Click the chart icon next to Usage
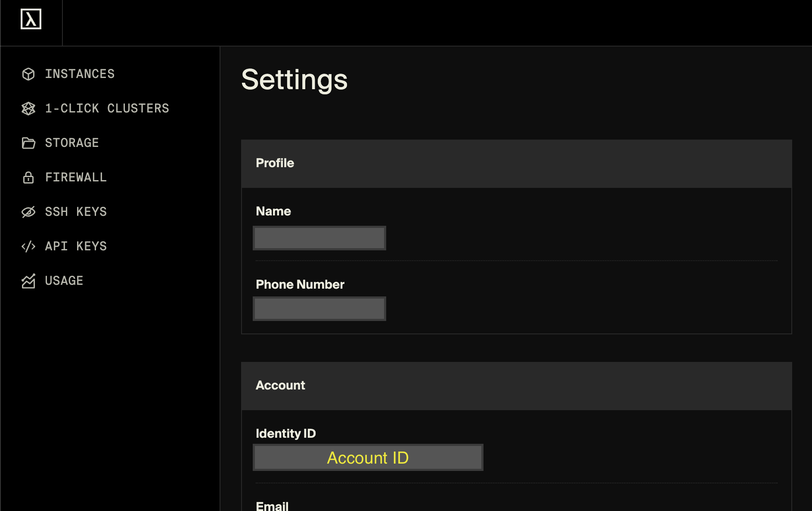812x511 pixels. (x=28, y=281)
